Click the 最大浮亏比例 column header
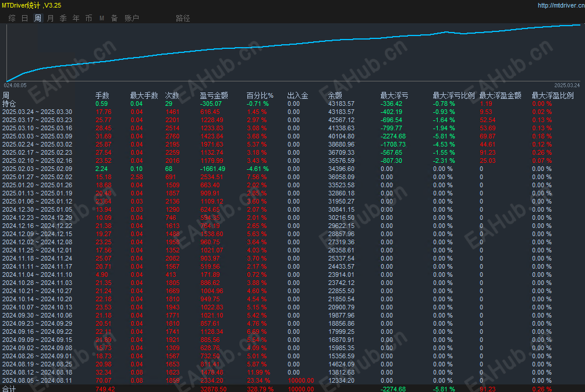Image resolution: width=585 pixels, height=392 pixels. click(x=453, y=95)
